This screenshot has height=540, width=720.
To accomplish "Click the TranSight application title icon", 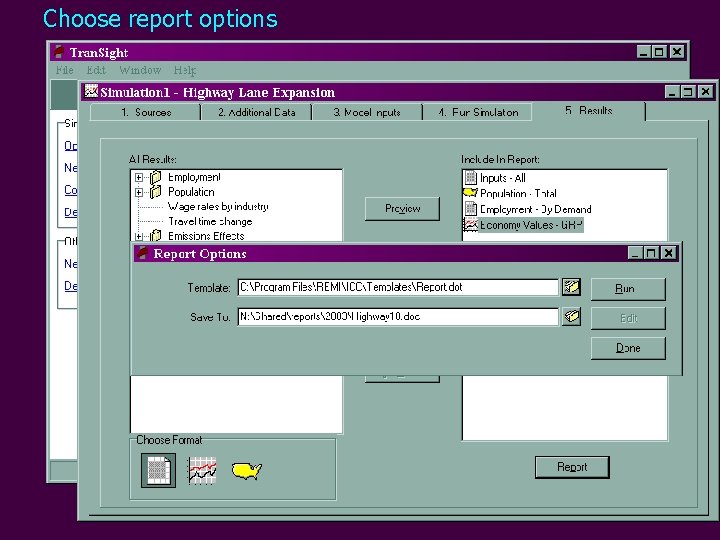I will pyautogui.click(x=58, y=52).
